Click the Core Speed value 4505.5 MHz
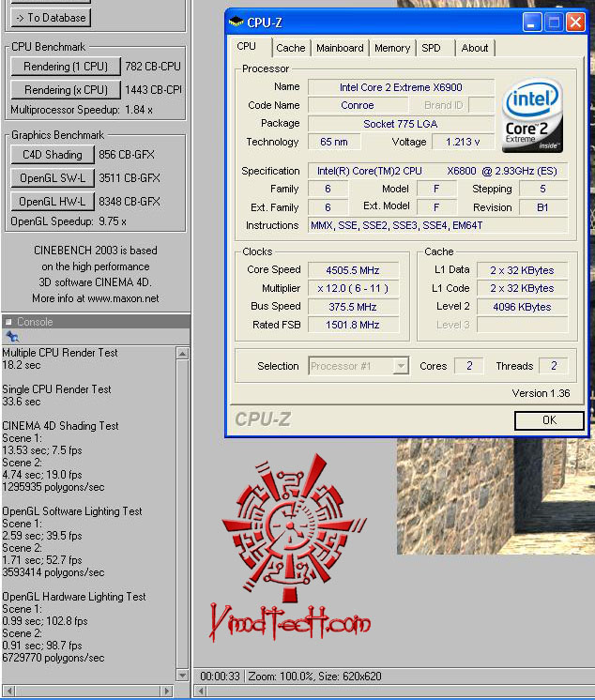This screenshot has height=700, width=595. pos(353,270)
